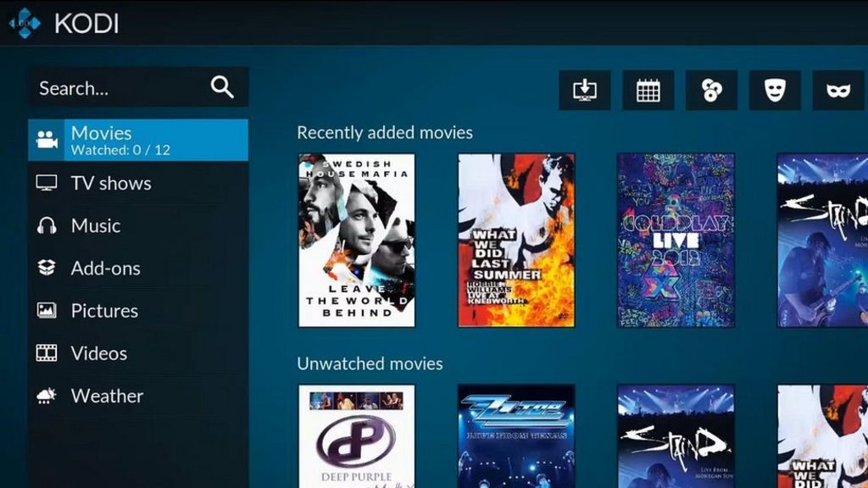The height and width of the screenshot is (488, 868).
Task: Click the Kodi logo icon
Action: coord(25,23)
